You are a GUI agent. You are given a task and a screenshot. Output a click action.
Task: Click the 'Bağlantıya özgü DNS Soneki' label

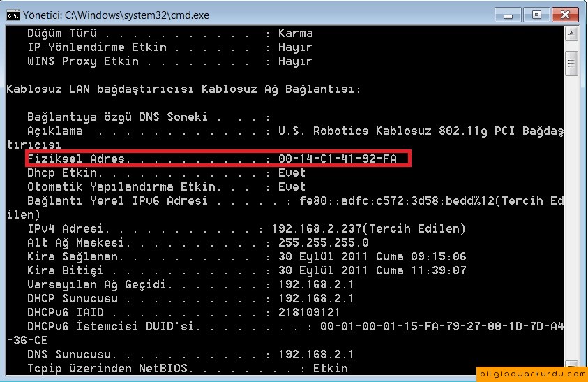tap(117, 117)
